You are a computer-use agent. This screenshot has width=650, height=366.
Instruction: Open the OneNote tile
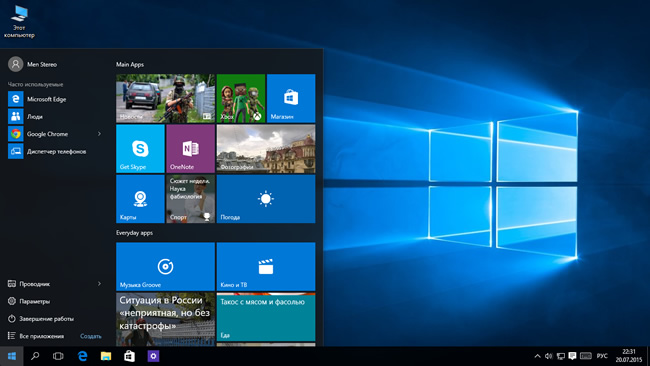coord(191,148)
